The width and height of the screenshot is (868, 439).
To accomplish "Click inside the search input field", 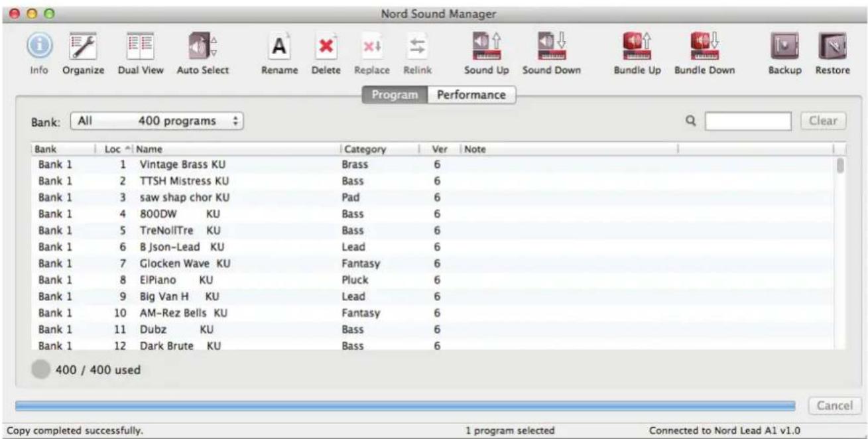I will click(x=747, y=121).
